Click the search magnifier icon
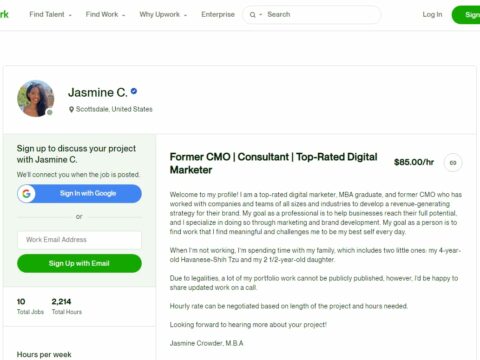This screenshot has width=480, height=360. [x=253, y=15]
